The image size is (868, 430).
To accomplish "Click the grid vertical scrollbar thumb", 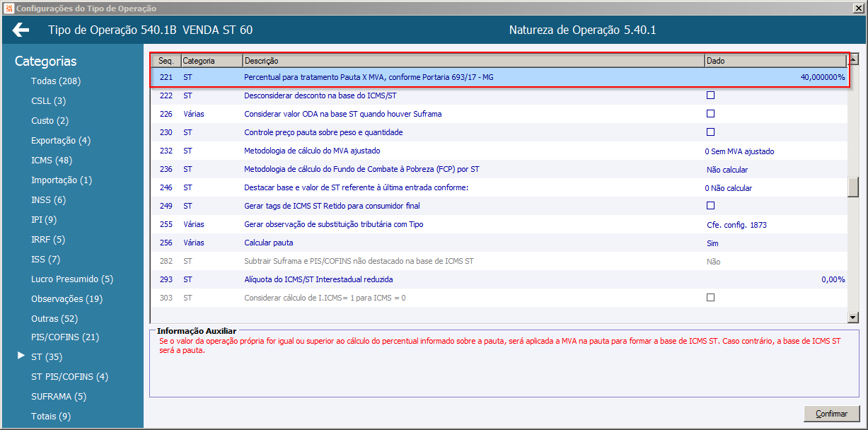I will click(852, 186).
